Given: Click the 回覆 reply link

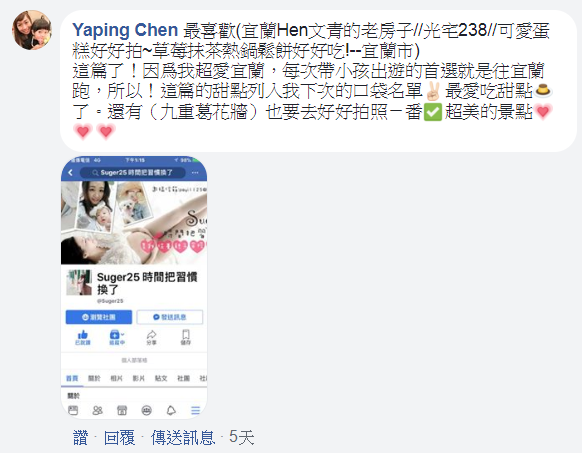Looking at the screenshot, I should (119, 437).
